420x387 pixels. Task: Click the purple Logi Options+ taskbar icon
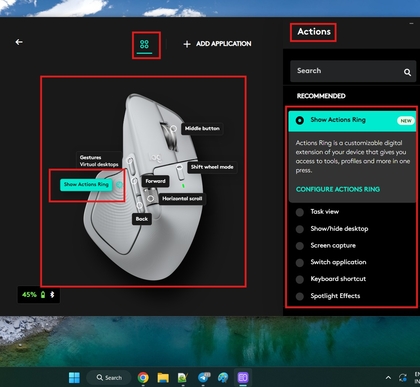point(243,378)
